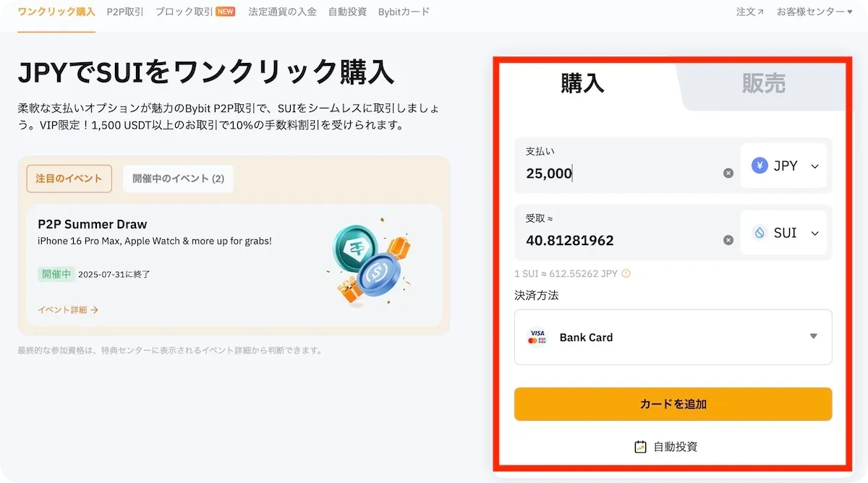Clear the 25,000 payment amount with the x icon

click(728, 172)
